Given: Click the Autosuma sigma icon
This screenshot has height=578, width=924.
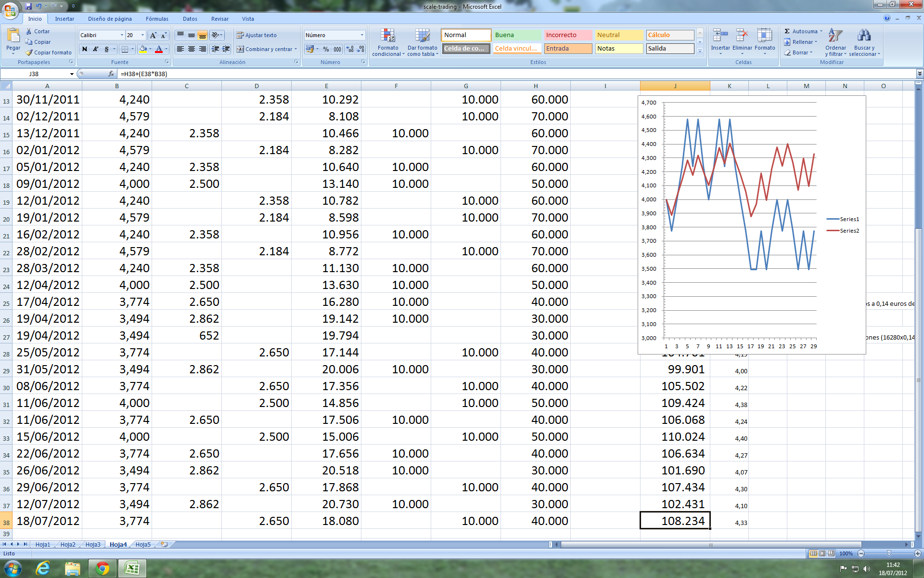Looking at the screenshot, I should [787, 31].
